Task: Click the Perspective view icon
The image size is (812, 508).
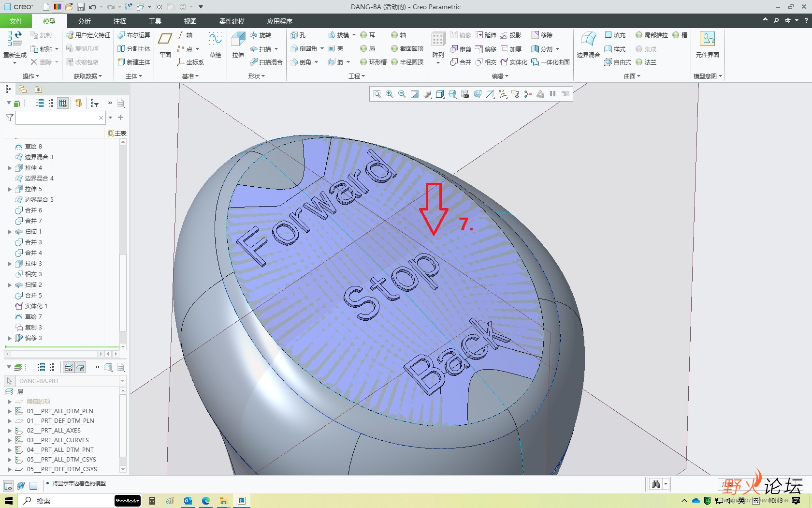Action: [x=478, y=94]
